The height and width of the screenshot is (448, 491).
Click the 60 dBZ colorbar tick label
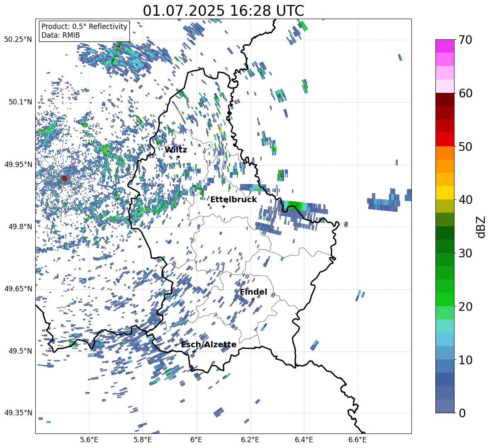coord(465,93)
